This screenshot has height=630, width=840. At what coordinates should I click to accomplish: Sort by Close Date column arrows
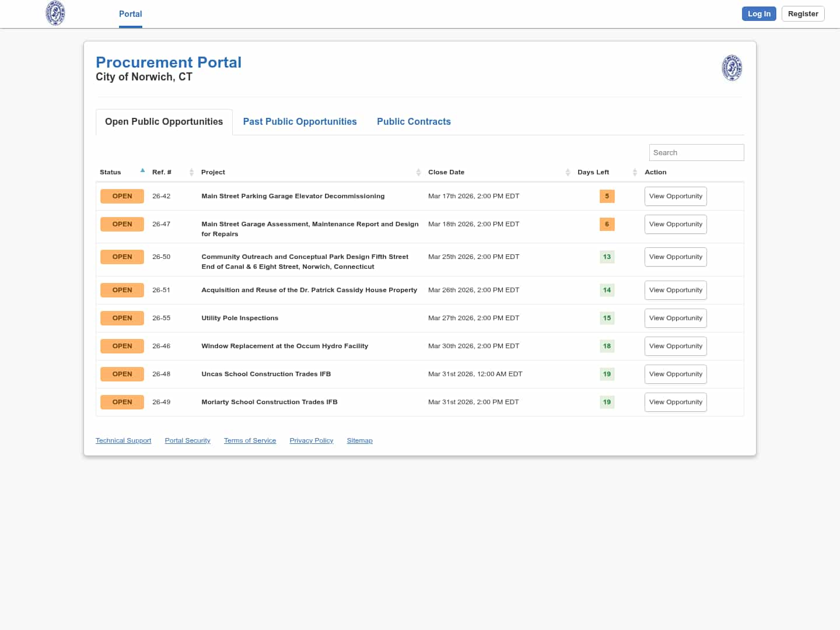[x=568, y=172]
